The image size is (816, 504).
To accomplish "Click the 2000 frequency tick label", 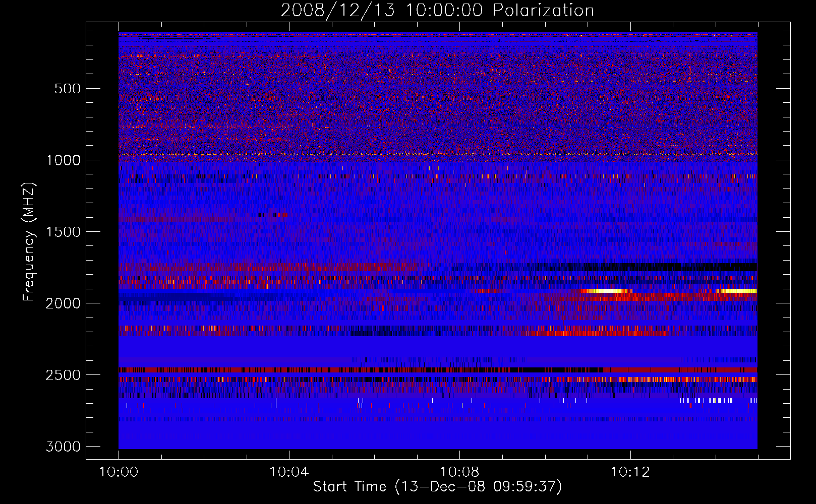I will [63, 303].
